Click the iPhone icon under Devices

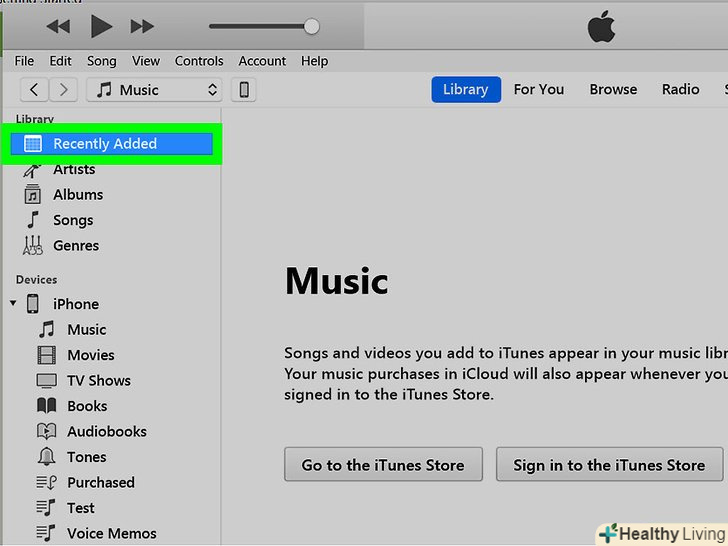point(32,304)
